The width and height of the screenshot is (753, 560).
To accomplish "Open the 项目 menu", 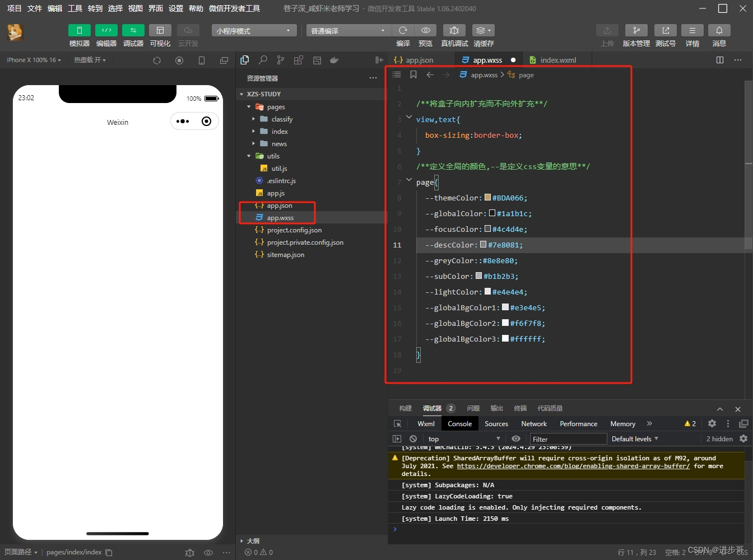I will pyautogui.click(x=14, y=8).
